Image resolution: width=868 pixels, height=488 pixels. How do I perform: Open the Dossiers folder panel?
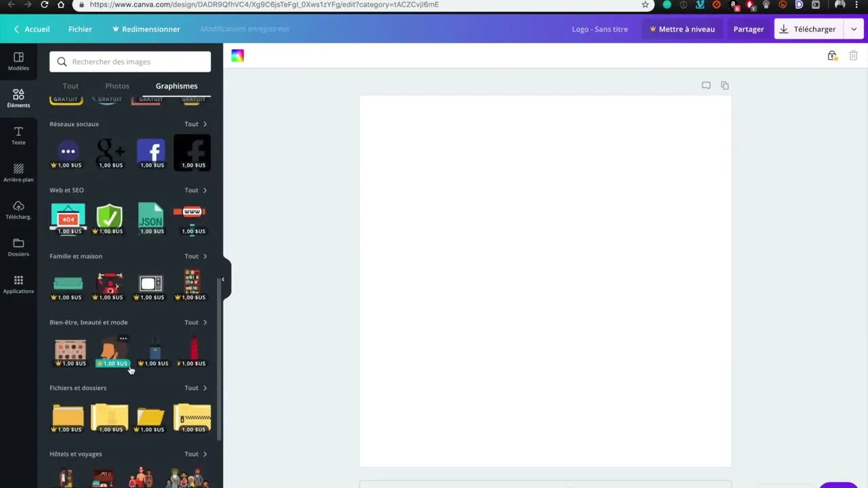point(18,247)
